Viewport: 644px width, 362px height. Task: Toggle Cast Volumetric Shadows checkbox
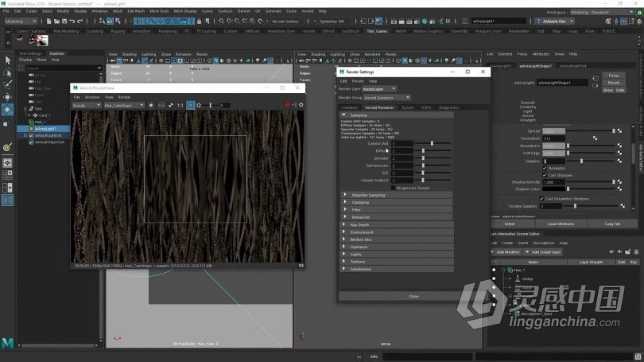point(541,199)
